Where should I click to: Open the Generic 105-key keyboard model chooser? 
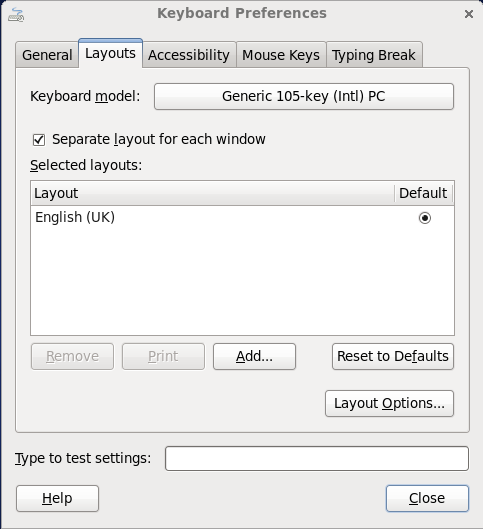click(x=304, y=96)
